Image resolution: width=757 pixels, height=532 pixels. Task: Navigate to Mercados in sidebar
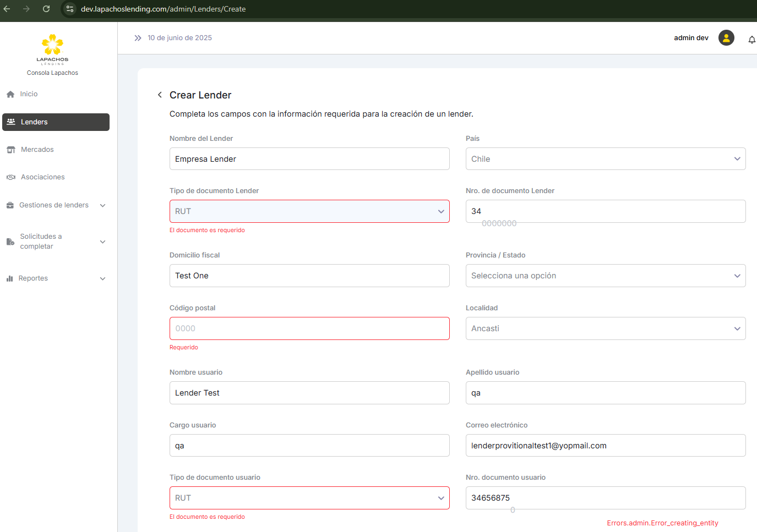coord(37,150)
